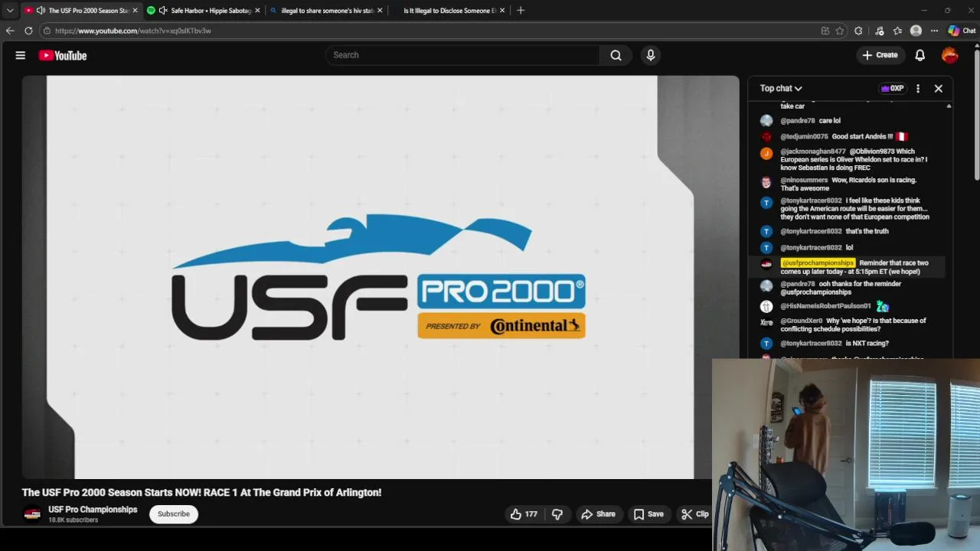
Task: Close the Safe Harbor tab
Action: [x=257, y=11]
